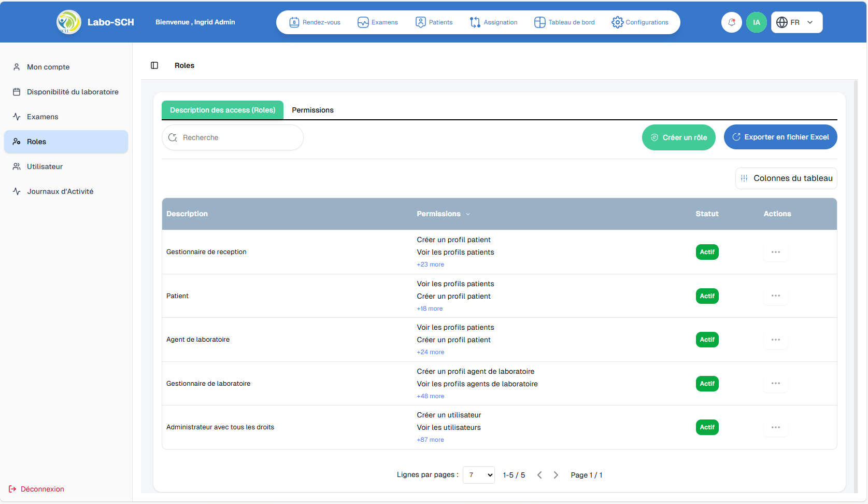Click the Tableau de bord icon
The image size is (868, 504).
point(539,22)
